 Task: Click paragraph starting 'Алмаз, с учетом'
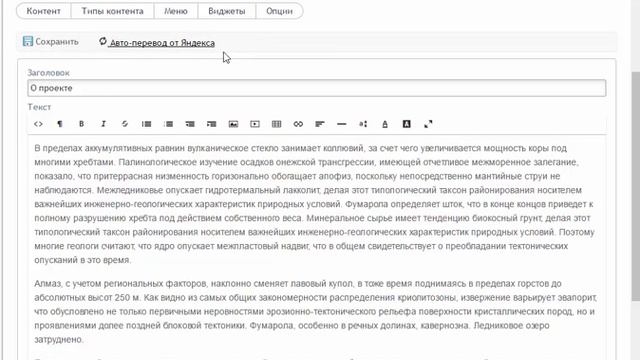(x=315, y=311)
